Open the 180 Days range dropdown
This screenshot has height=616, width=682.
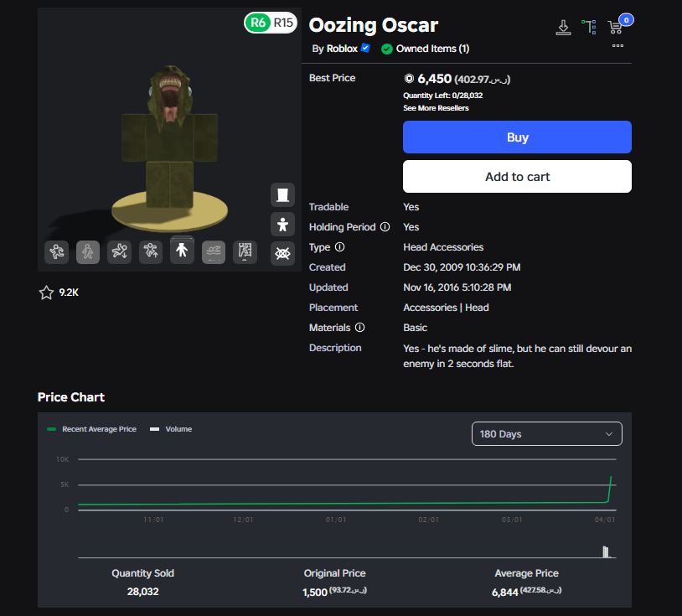[547, 434]
